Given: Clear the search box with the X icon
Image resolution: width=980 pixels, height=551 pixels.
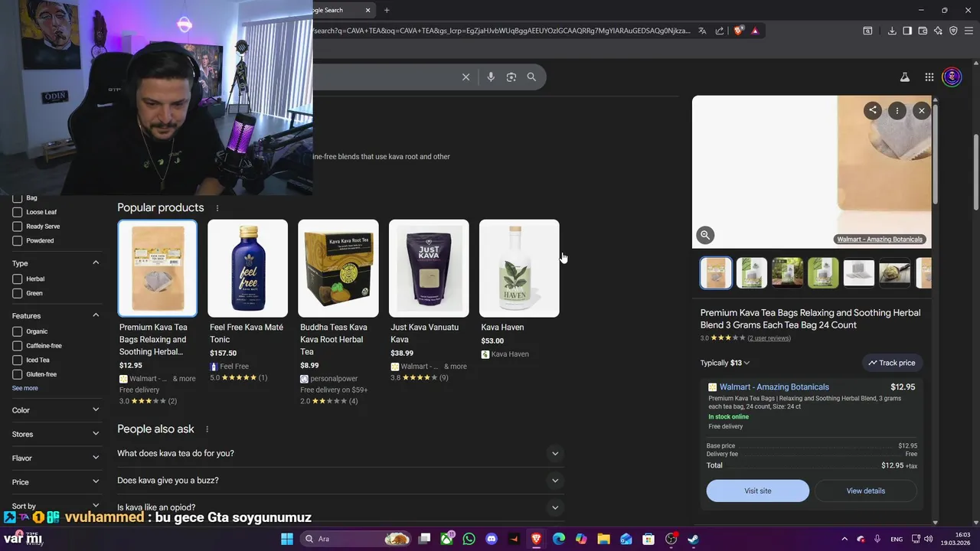Looking at the screenshot, I should point(465,77).
